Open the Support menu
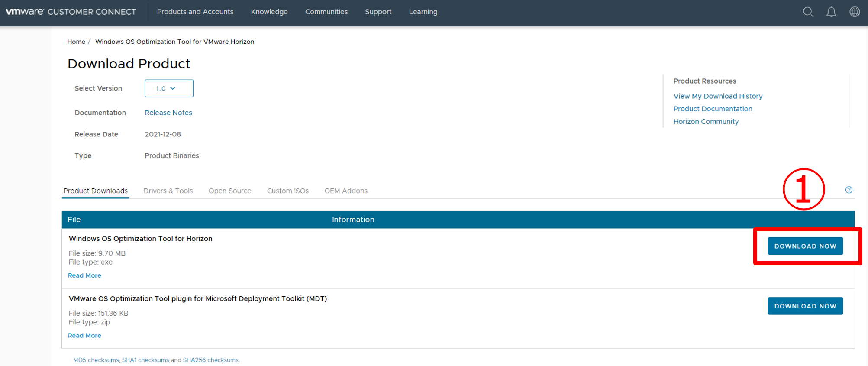Screen dimensions: 868x366 378,12
